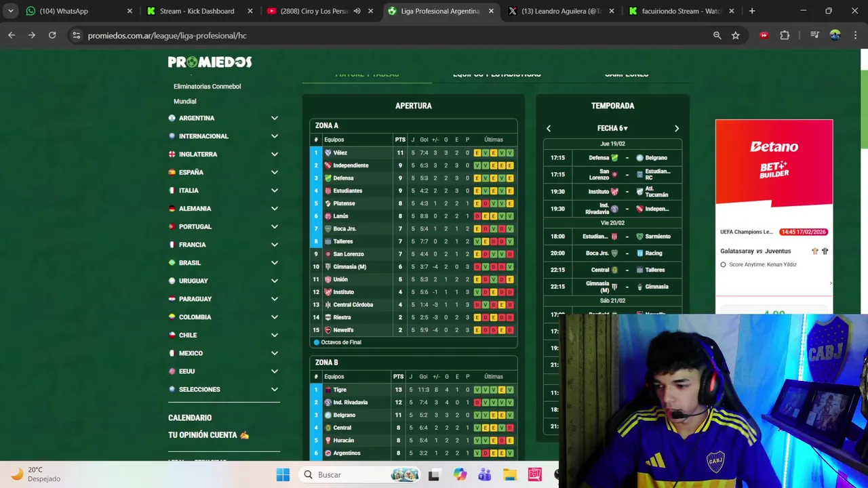This screenshot has height=488, width=868.
Task: Open the pink snipping app on taskbar
Action: tap(534, 474)
